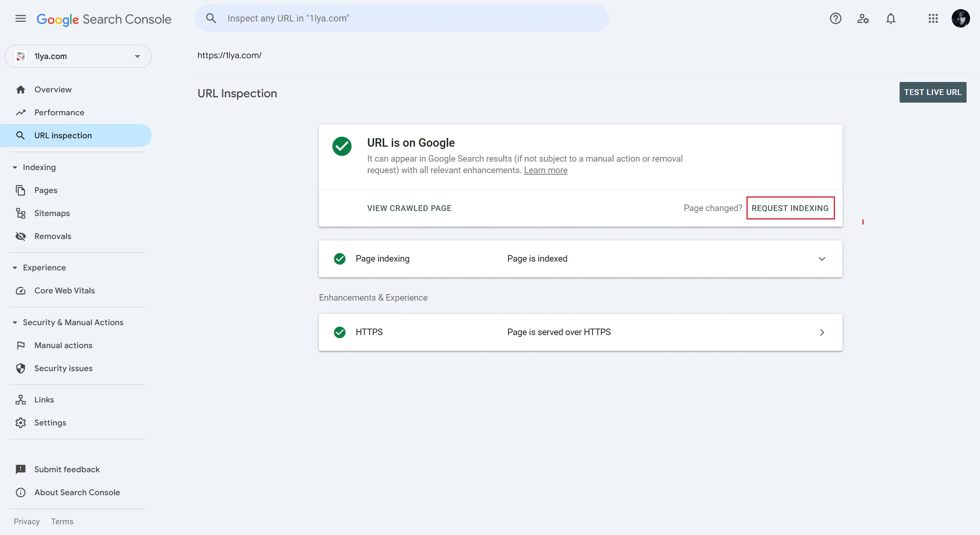
Task: Open the 1lya.com property dropdown
Action: pos(78,56)
